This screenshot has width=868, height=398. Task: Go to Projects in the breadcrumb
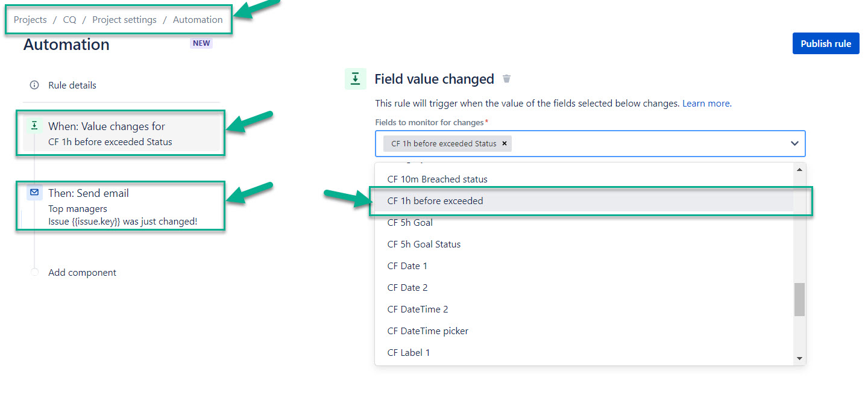point(30,19)
